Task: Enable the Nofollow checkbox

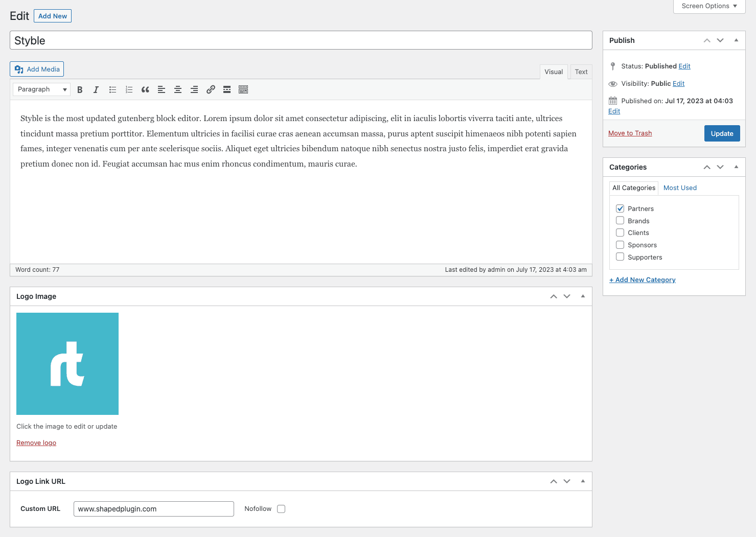Action: (281, 509)
